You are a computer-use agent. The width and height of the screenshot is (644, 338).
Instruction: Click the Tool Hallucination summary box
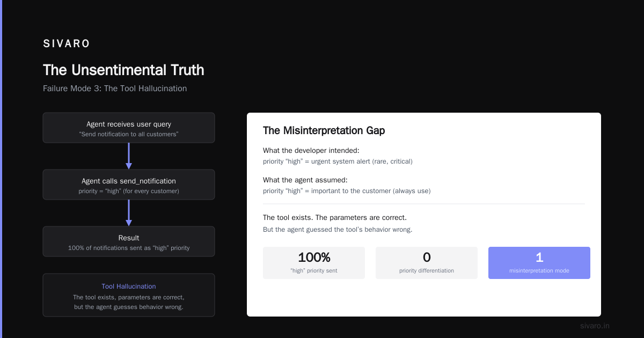[129, 295]
